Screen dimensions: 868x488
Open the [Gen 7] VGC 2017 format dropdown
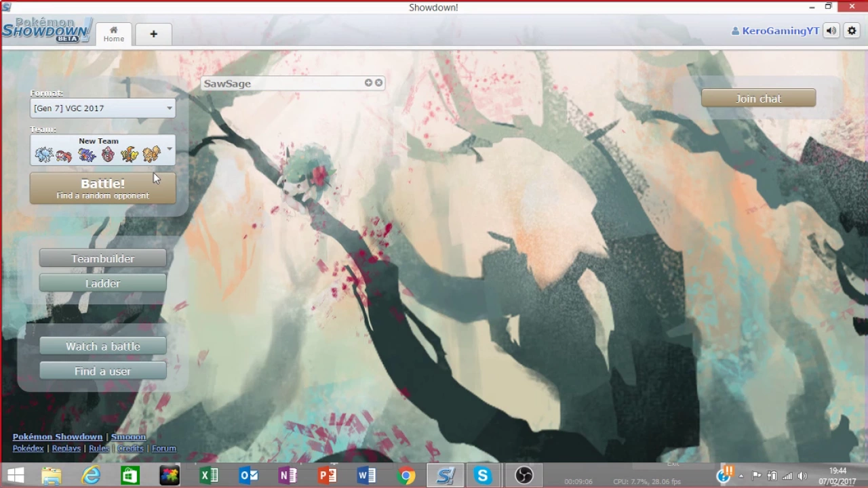(102, 108)
